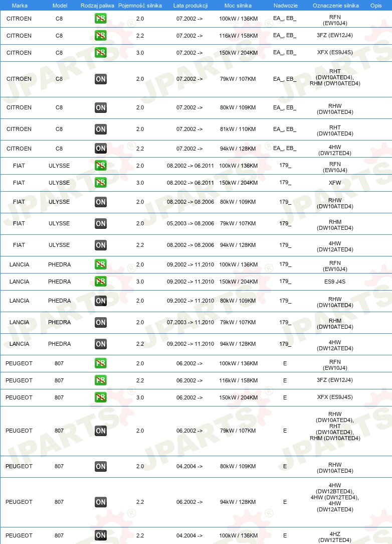Click the petrol icon in Lancia Phedra 3.0 row
Image resolution: width=392 pixels, height=544 pixels.
pyautogui.click(x=101, y=282)
